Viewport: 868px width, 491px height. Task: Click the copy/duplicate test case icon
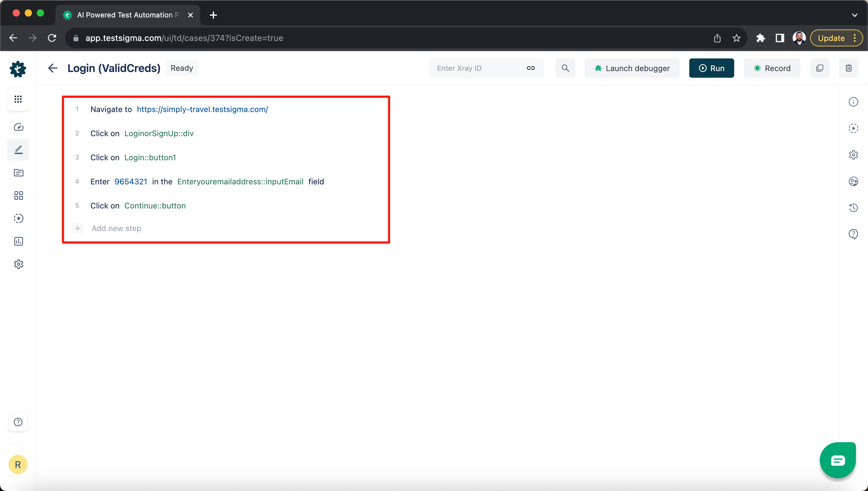pos(820,68)
